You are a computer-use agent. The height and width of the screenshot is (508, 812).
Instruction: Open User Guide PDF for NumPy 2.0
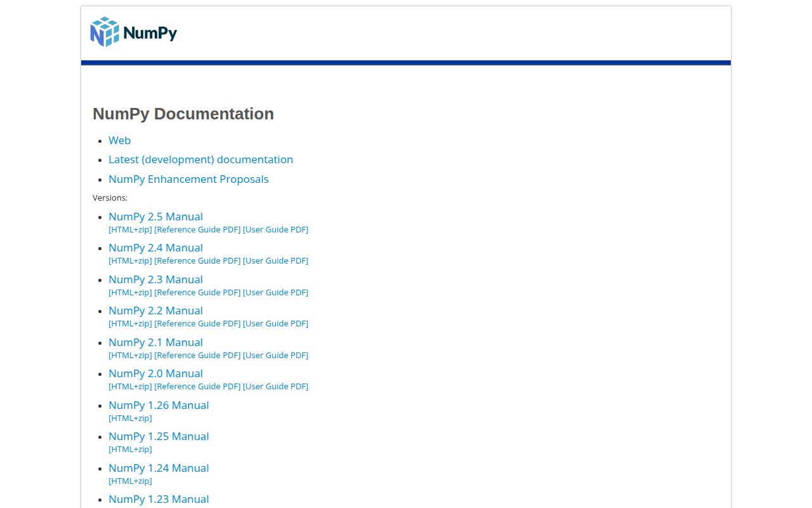tap(275, 386)
